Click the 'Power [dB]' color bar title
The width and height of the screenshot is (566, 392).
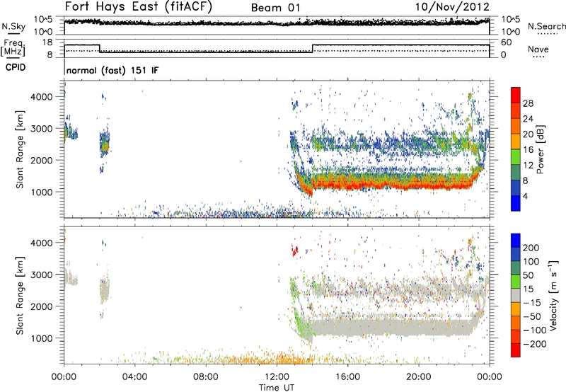coord(540,149)
